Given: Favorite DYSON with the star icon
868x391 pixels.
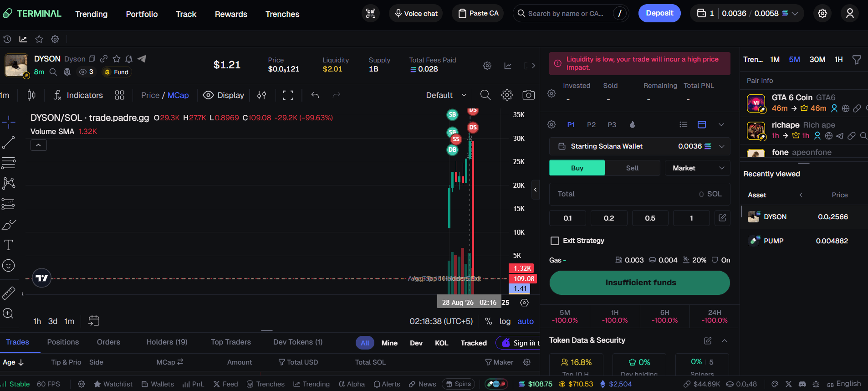Looking at the screenshot, I should [117, 59].
